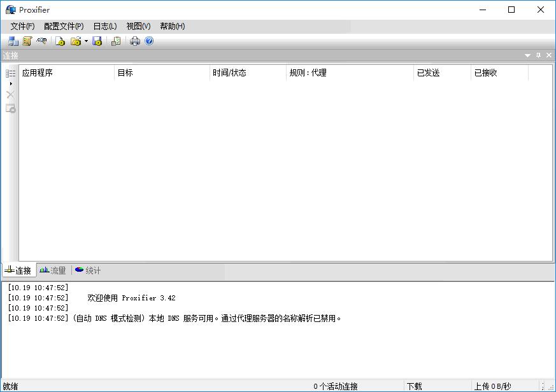Switch to the 统计 tab
The width and height of the screenshot is (556, 392).
tap(88, 270)
